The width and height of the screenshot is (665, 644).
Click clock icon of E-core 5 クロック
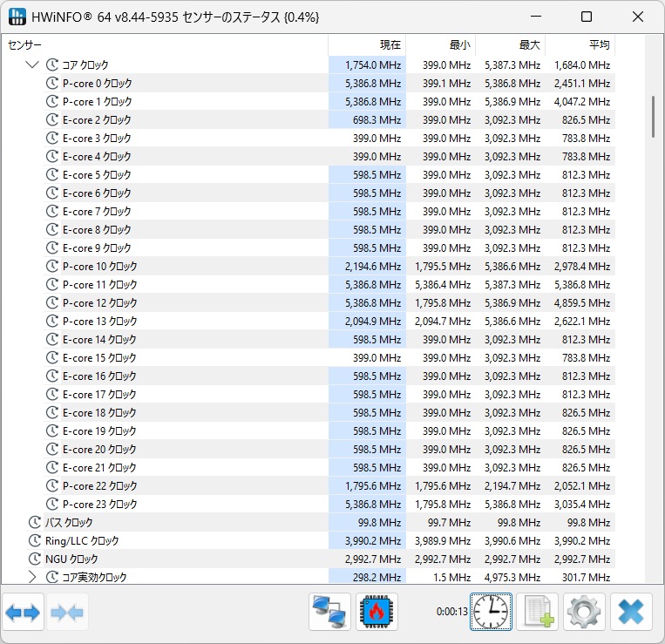pyautogui.click(x=51, y=174)
